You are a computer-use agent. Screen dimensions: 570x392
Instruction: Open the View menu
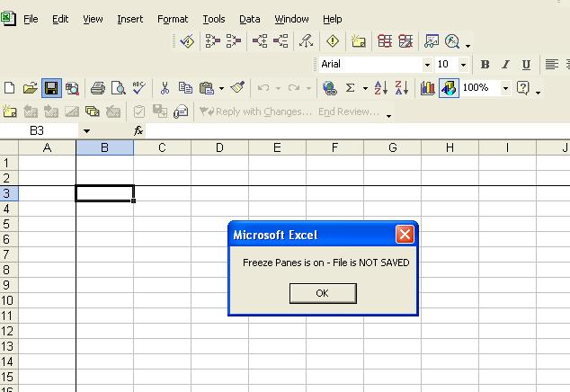tap(93, 19)
